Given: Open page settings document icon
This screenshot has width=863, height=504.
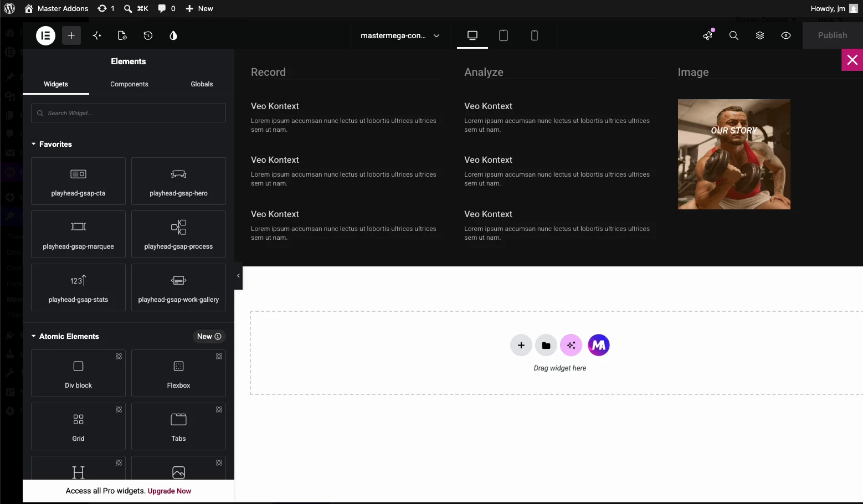Looking at the screenshot, I should pos(122,35).
